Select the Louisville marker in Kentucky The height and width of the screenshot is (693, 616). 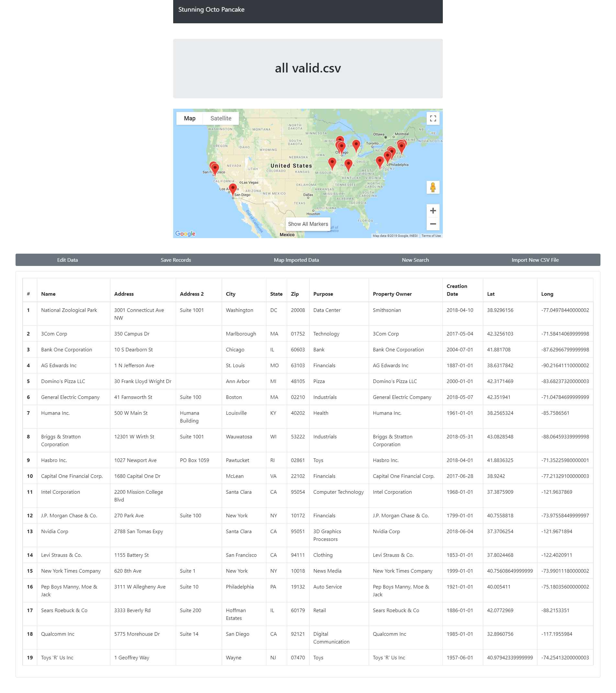(348, 165)
